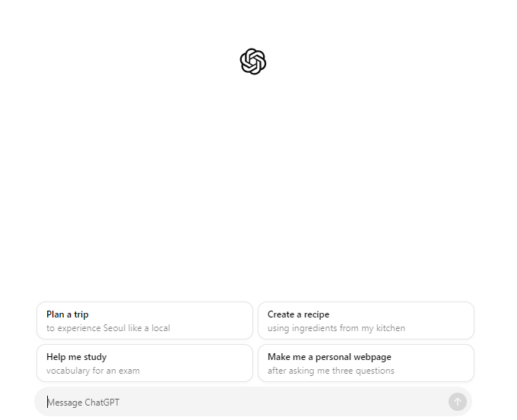Choose the Help me study suggestion
517x420 pixels.
pos(144,363)
